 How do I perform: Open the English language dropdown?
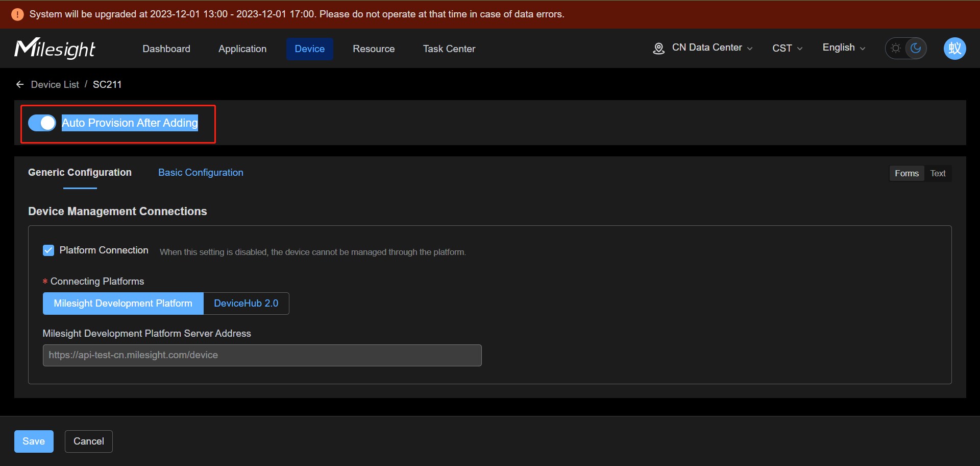click(844, 48)
